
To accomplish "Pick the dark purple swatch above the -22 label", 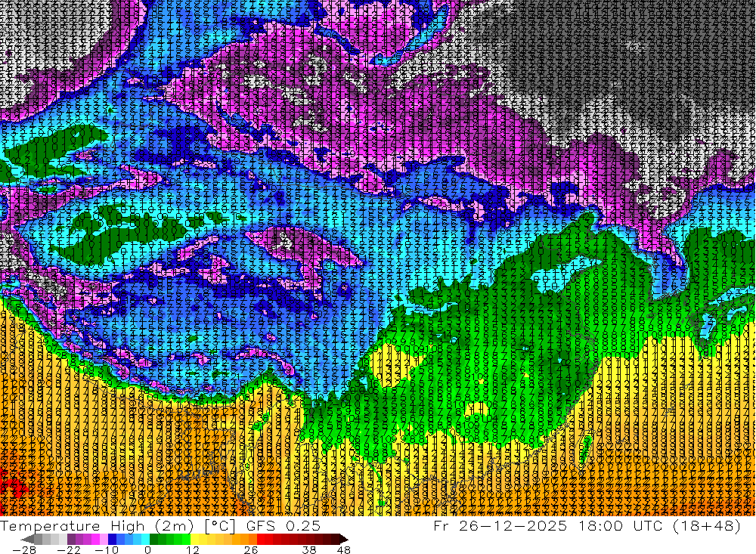I will coord(71,539).
